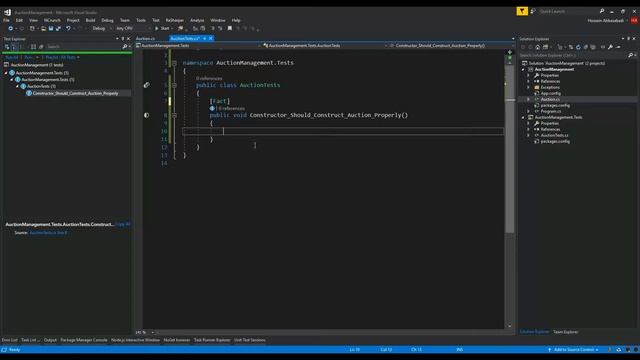Click the Quick Launch search magnifier icon
The height and width of the screenshot is (360, 640).
point(602,11)
